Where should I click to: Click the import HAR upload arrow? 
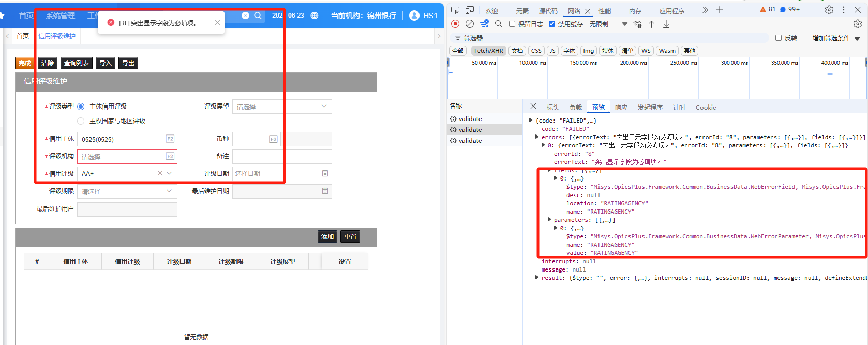pyautogui.click(x=651, y=24)
